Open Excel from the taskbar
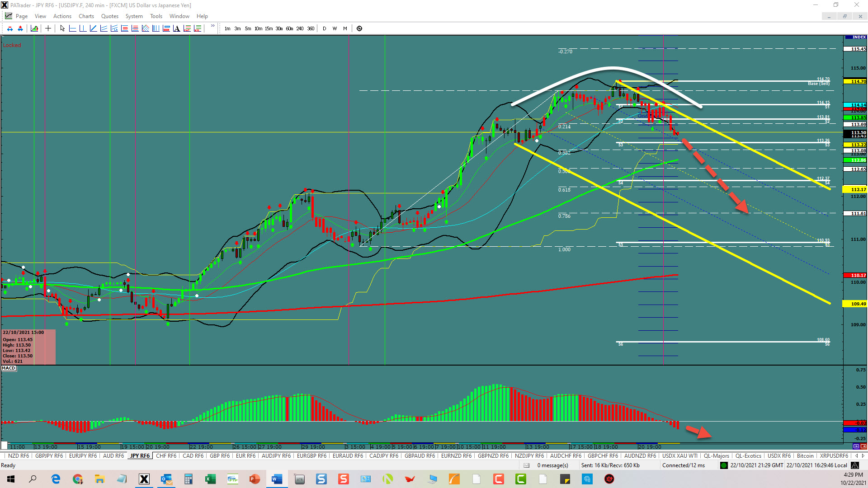The height and width of the screenshot is (488, 868). click(210, 479)
